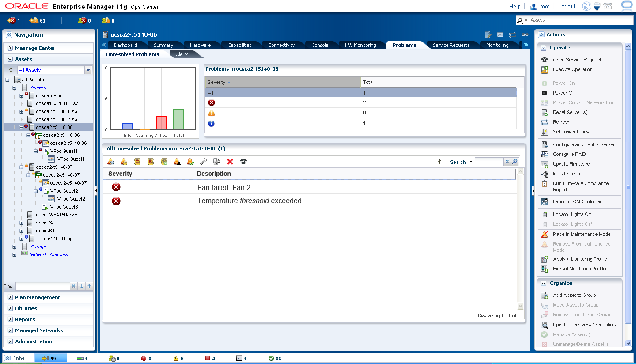Collapse the Organize section in Actions
Screen dimensions: 636x364
point(543,283)
